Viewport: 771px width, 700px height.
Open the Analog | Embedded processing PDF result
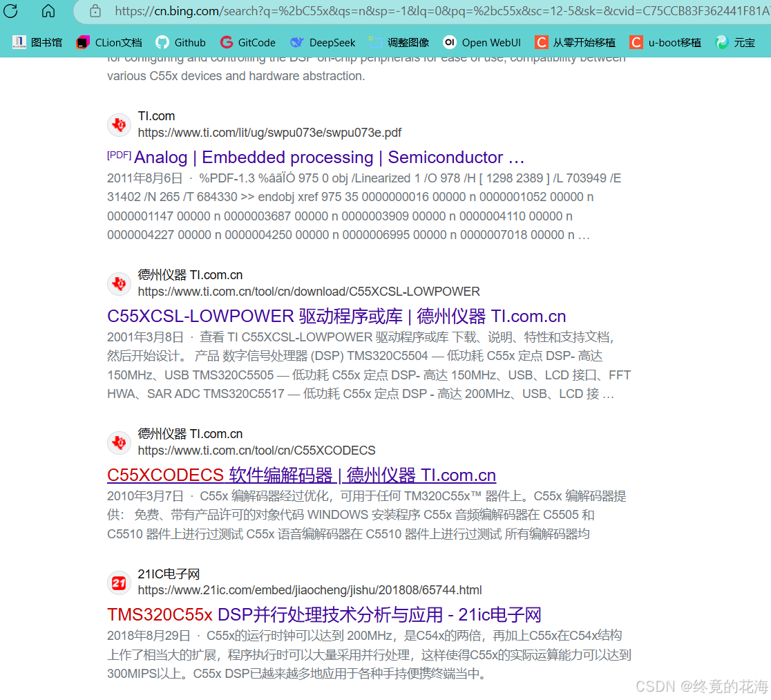point(329,158)
